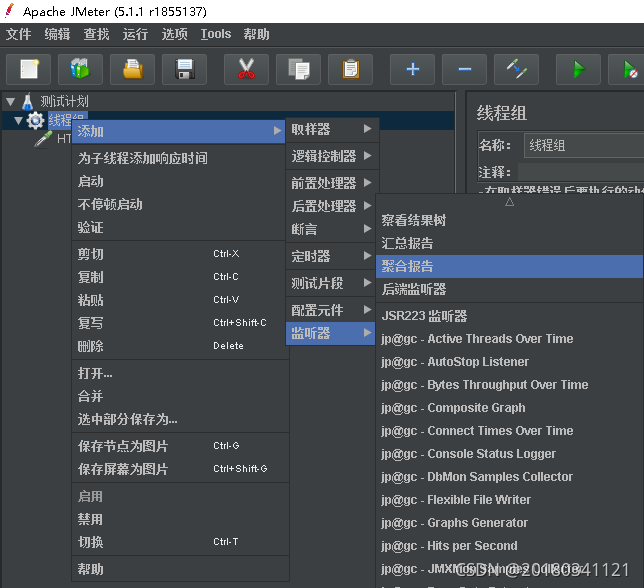Viewport: 644px width, 588px height.
Task: Click the Copy toolbar icon
Action: coord(299,69)
